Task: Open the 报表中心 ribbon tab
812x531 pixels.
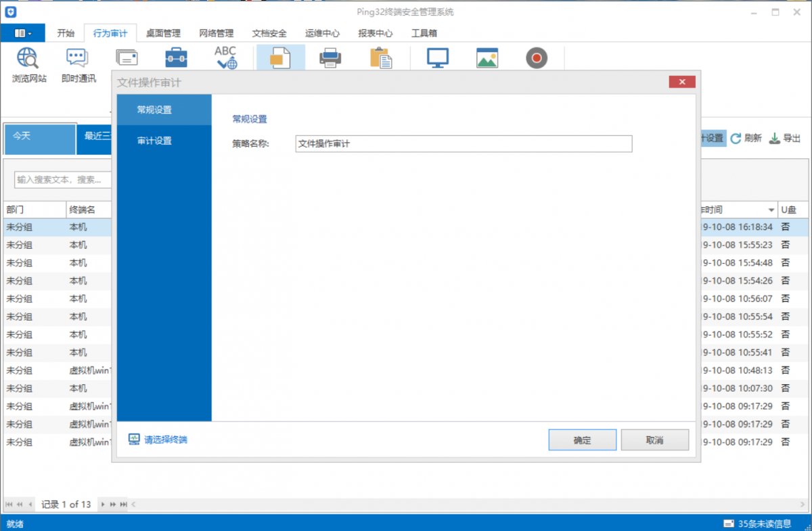Action: 376,33
